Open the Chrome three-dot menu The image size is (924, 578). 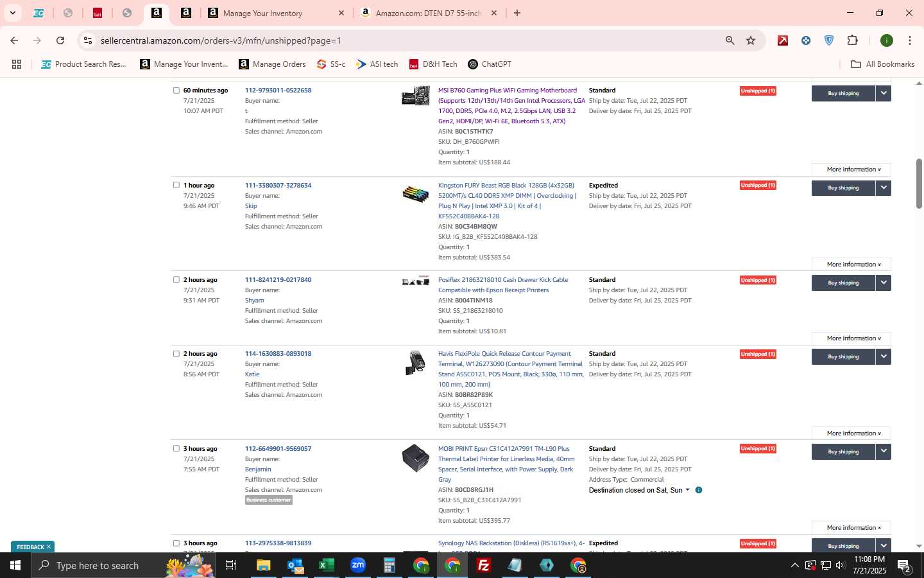[909, 40]
